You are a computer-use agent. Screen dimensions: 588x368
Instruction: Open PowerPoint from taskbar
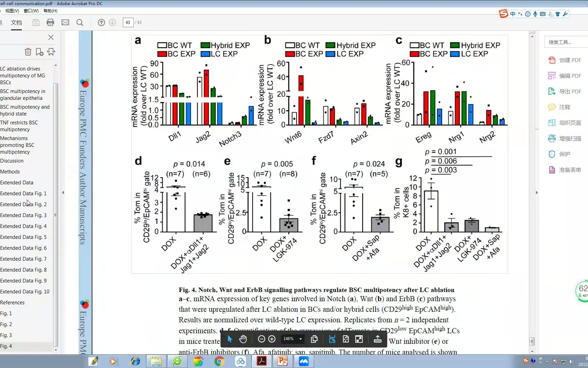tap(282, 361)
